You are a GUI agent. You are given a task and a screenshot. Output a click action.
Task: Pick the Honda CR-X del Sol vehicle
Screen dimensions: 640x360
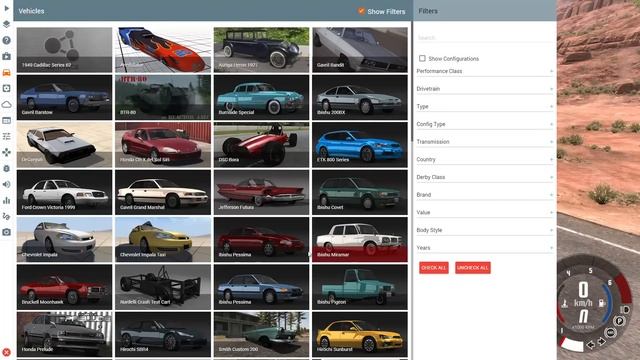coord(163,145)
